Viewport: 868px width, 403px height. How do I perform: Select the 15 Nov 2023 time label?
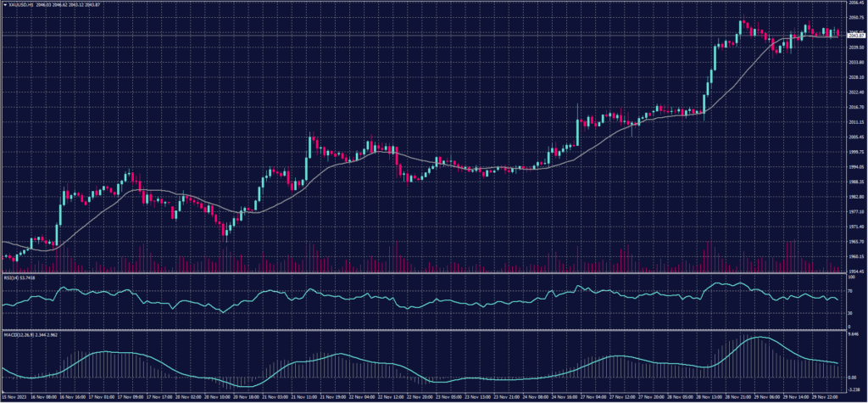tap(14, 397)
